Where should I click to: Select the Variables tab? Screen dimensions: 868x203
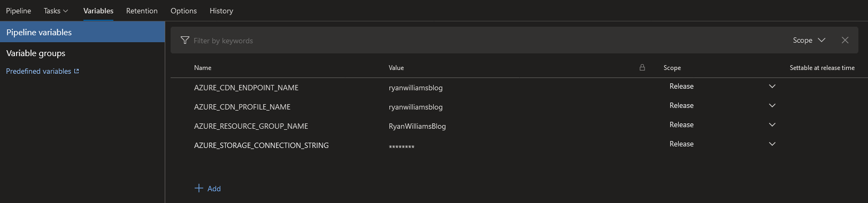98,11
